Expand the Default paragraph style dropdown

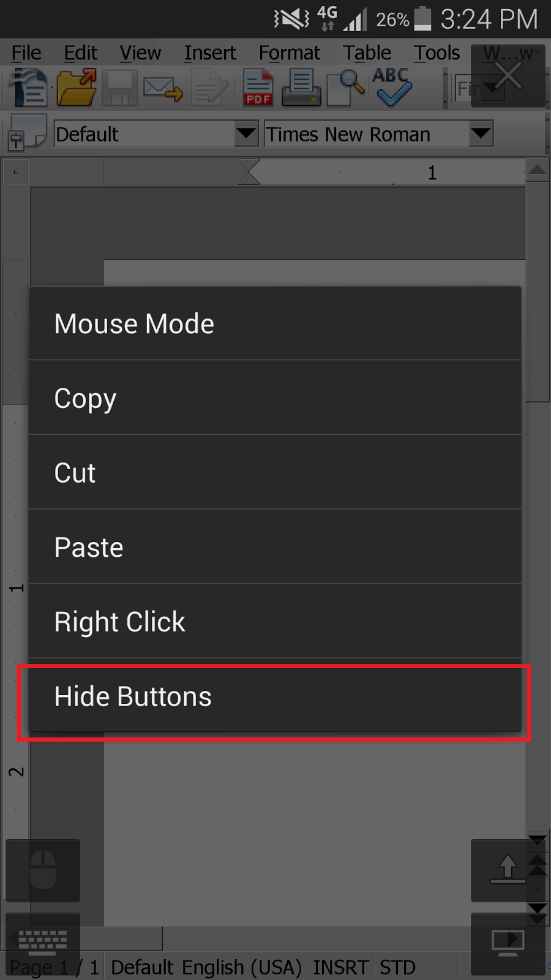246,133
